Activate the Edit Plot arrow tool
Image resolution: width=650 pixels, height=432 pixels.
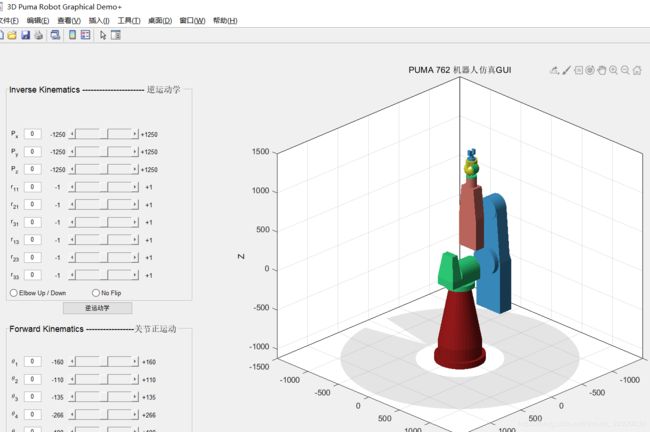click(103, 35)
